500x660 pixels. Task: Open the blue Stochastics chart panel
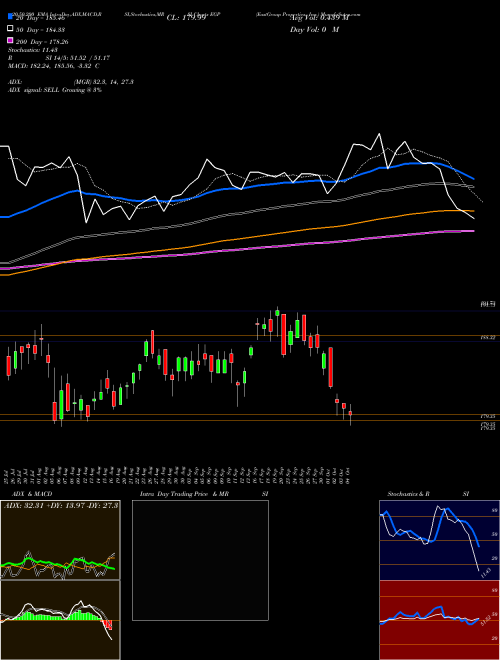tap(439, 540)
